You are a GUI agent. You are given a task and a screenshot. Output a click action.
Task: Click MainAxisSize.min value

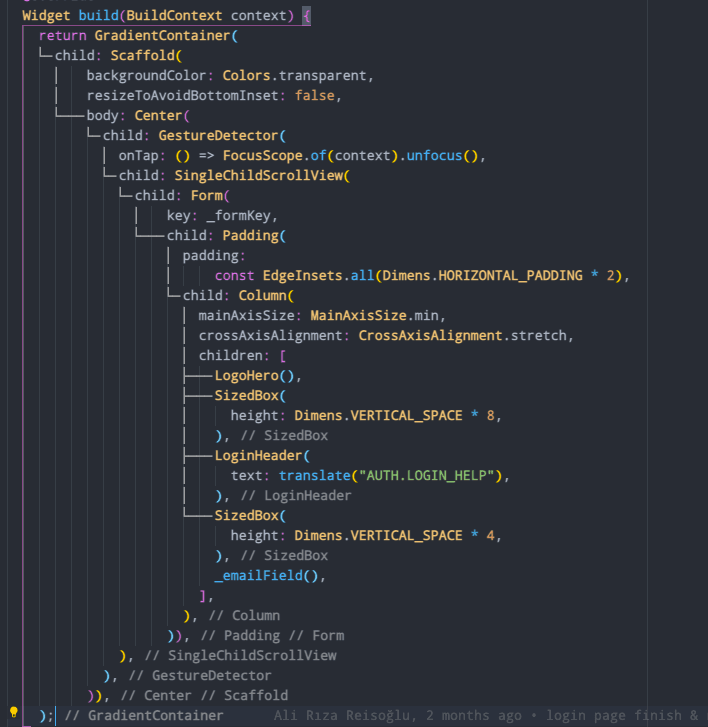pyautogui.click(x=374, y=315)
